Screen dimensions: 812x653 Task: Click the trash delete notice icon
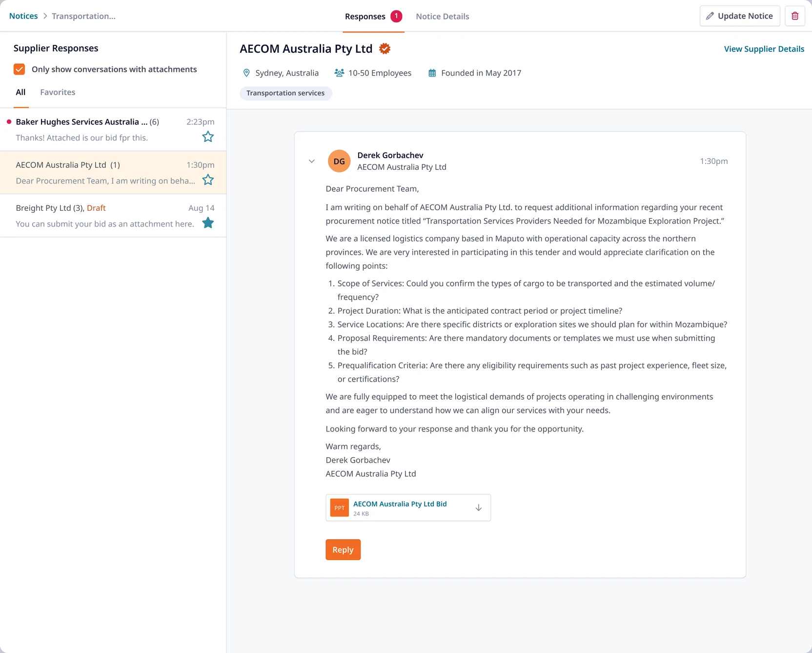794,16
